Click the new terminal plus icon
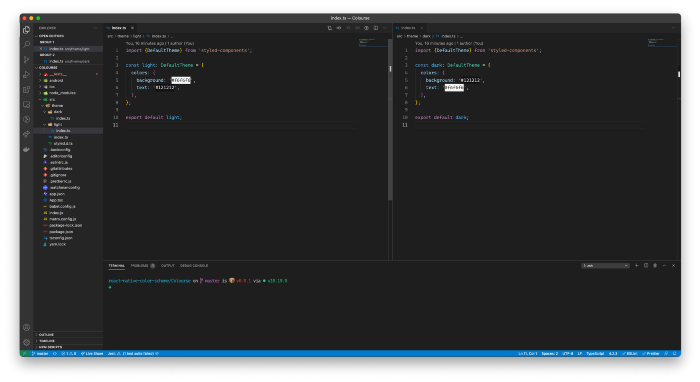 [x=637, y=266]
